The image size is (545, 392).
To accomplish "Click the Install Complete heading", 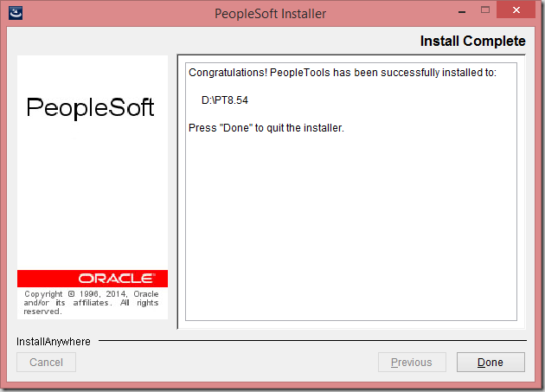I will (472, 41).
